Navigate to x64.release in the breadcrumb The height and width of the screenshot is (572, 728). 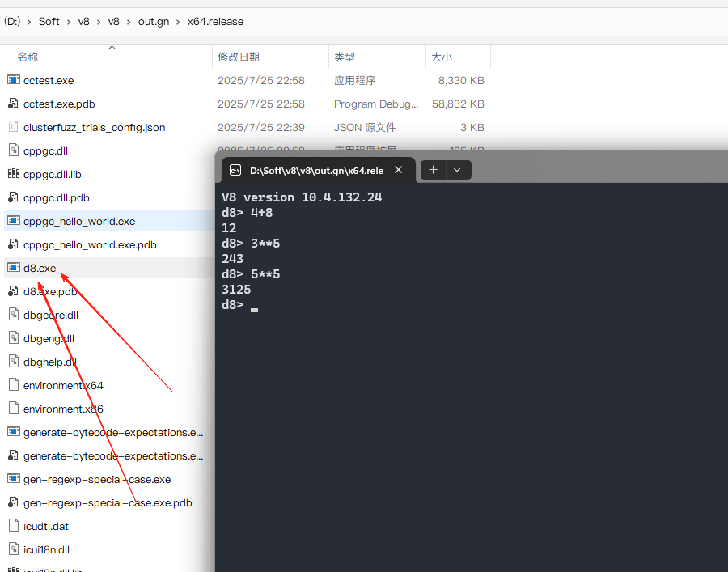215,22
